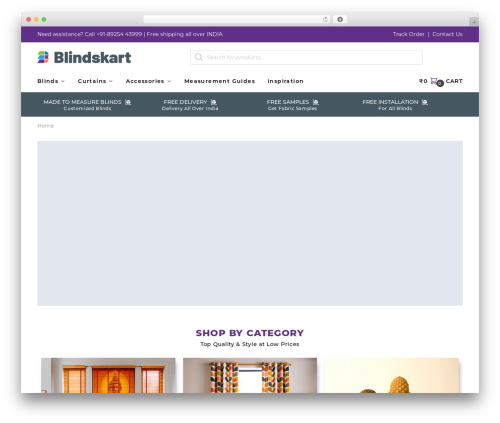
Task: Click icon beside Made To Measure Blinds
Action: pos(128,102)
